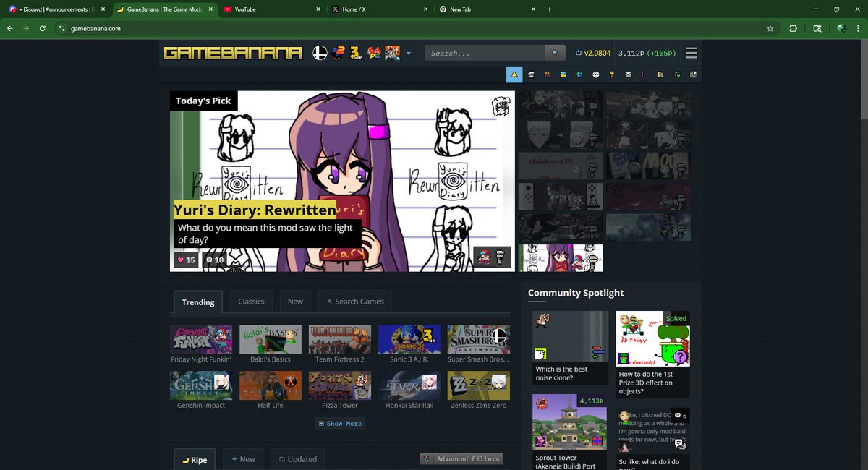Open Friday Night Funkin' game tile

pos(201,344)
